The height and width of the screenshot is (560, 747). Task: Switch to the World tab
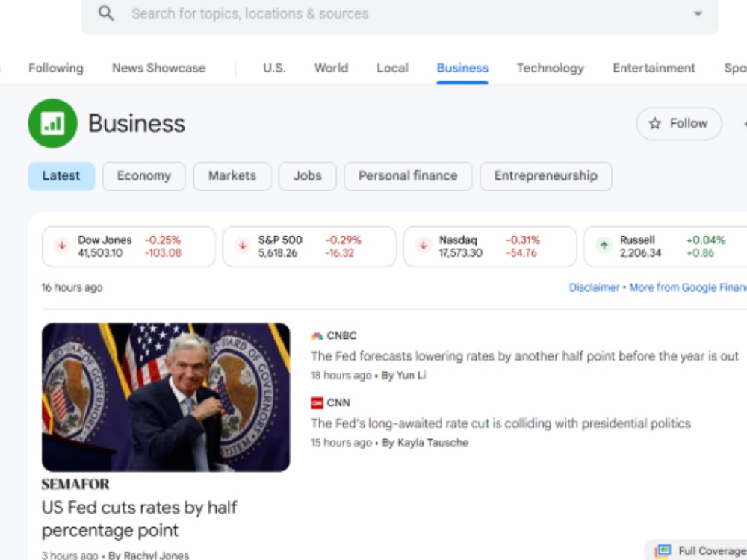tap(331, 68)
